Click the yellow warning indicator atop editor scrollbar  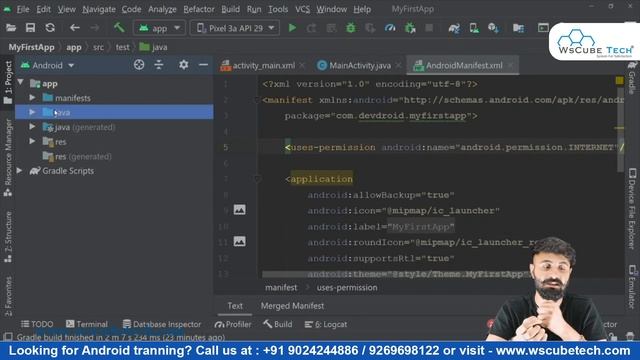620,80
